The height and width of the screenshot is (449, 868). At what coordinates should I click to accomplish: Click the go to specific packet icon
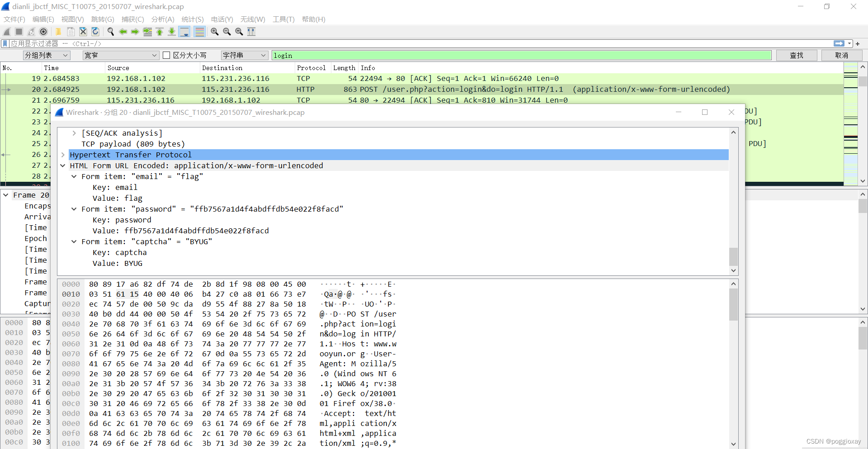[x=147, y=32]
